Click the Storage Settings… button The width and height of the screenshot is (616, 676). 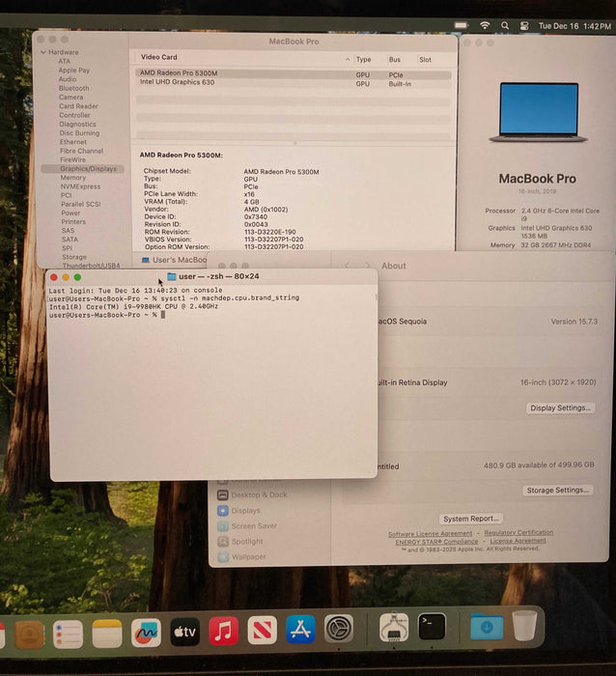click(558, 491)
